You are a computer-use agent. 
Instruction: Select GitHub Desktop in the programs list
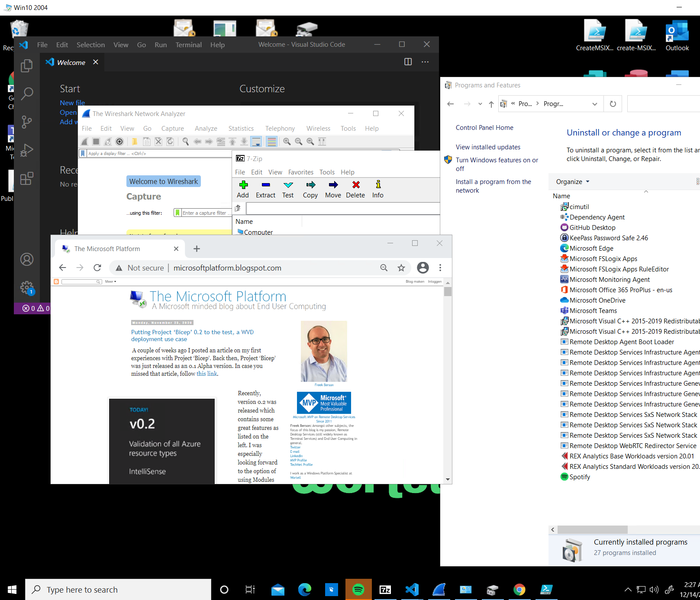592,228
